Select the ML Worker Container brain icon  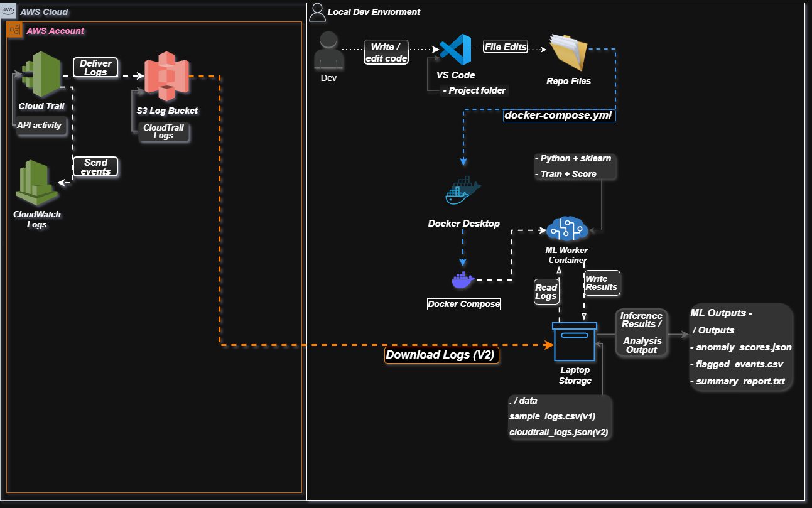tap(566, 230)
